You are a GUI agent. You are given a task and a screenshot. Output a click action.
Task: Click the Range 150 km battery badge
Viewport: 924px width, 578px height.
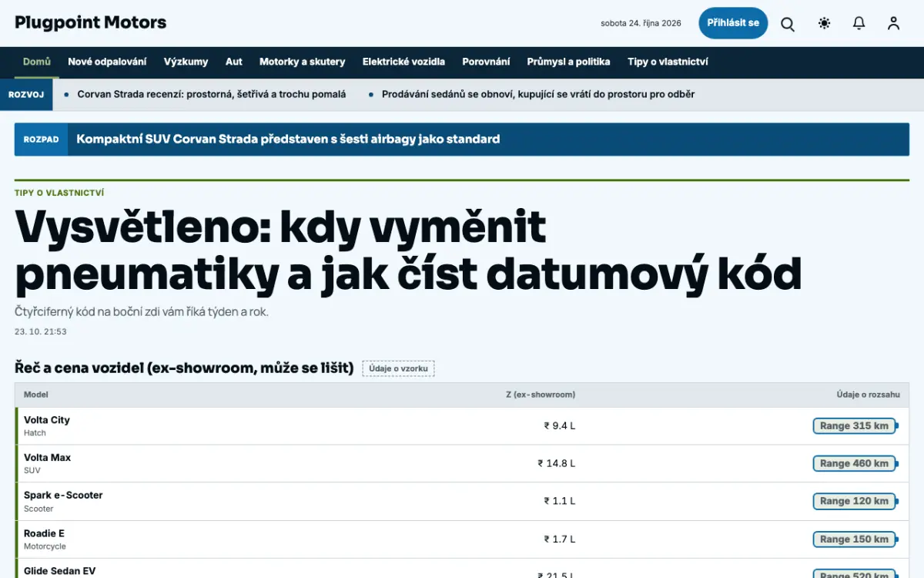855,539
